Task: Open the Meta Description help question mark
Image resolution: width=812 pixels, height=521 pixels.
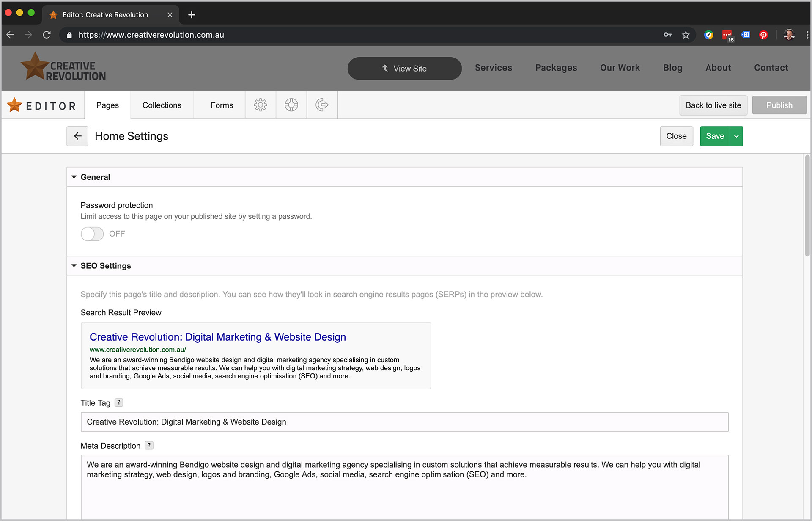Action: click(148, 445)
